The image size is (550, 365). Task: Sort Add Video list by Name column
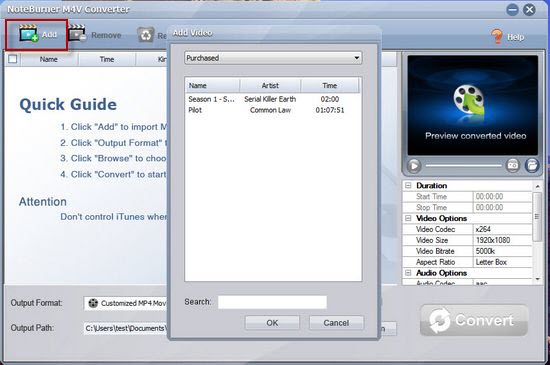(x=212, y=85)
